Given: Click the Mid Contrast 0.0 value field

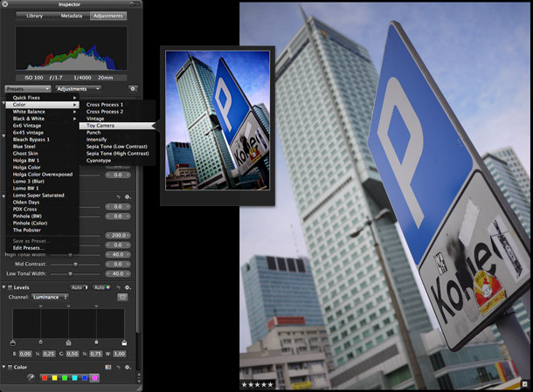Looking at the screenshot, I should click(x=118, y=265).
